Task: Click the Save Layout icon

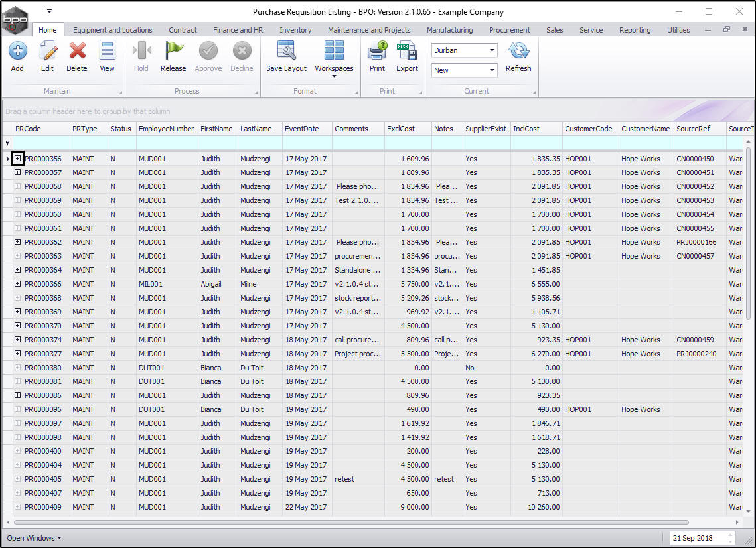Action: pos(286,52)
